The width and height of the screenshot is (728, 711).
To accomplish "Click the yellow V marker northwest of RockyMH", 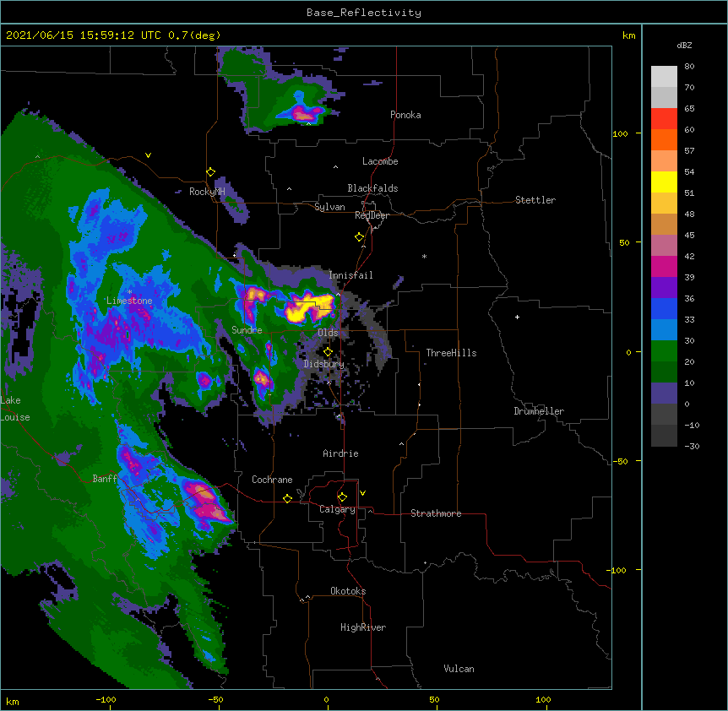I will coord(148,155).
